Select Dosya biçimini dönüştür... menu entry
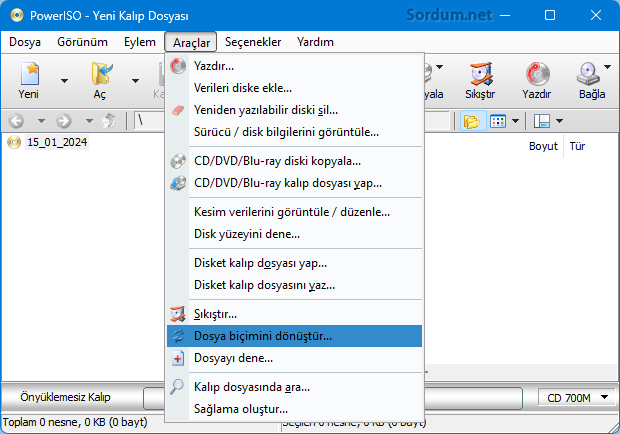This screenshot has height=434, width=620. click(294, 336)
